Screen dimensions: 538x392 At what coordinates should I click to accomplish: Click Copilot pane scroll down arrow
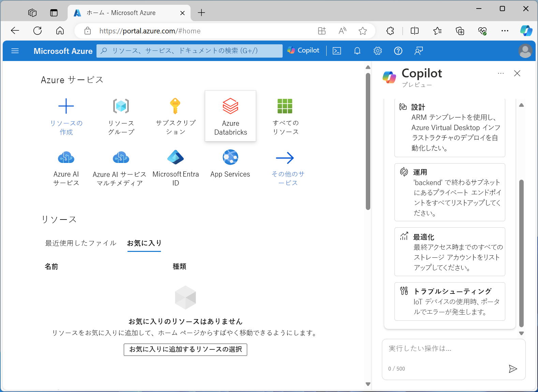pyautogui.click(x=521, y=333)
